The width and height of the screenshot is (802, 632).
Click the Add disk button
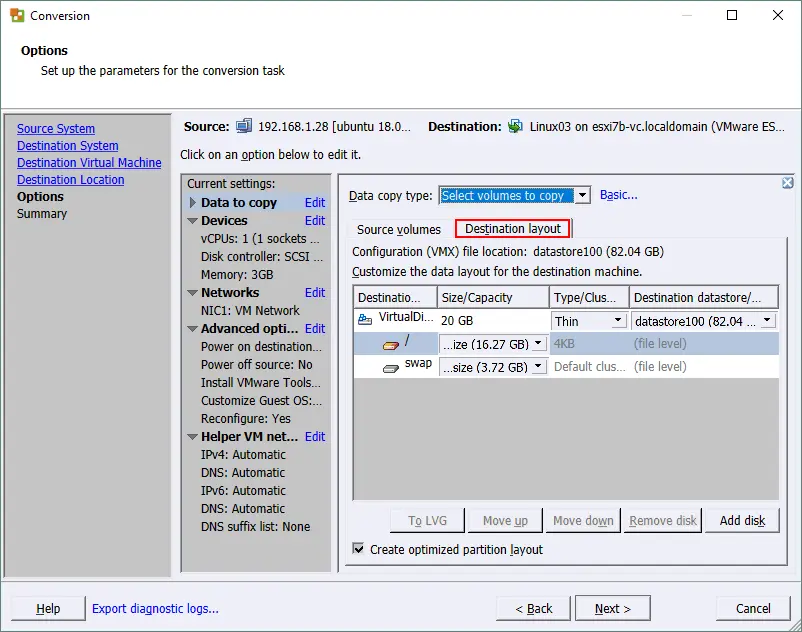(742, 521)
